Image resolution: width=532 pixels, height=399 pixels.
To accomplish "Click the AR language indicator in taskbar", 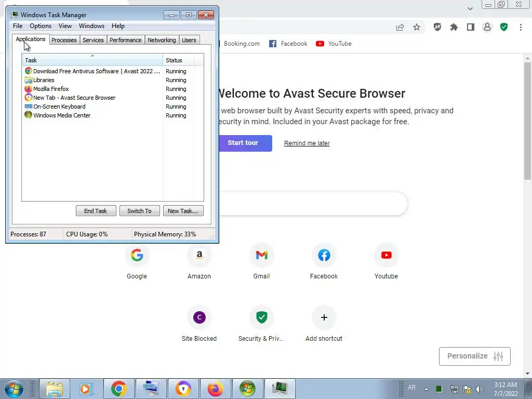I will [x=411, y=388].
